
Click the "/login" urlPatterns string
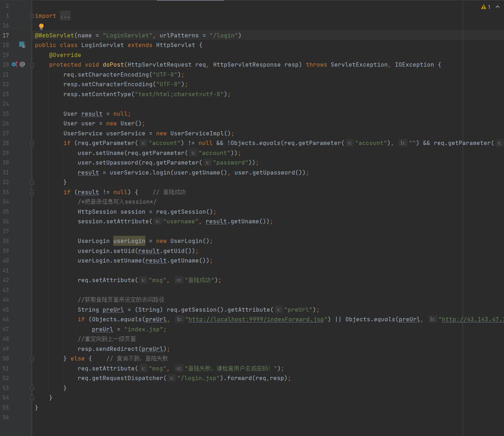pyautogui.click(x=224, y=35)
